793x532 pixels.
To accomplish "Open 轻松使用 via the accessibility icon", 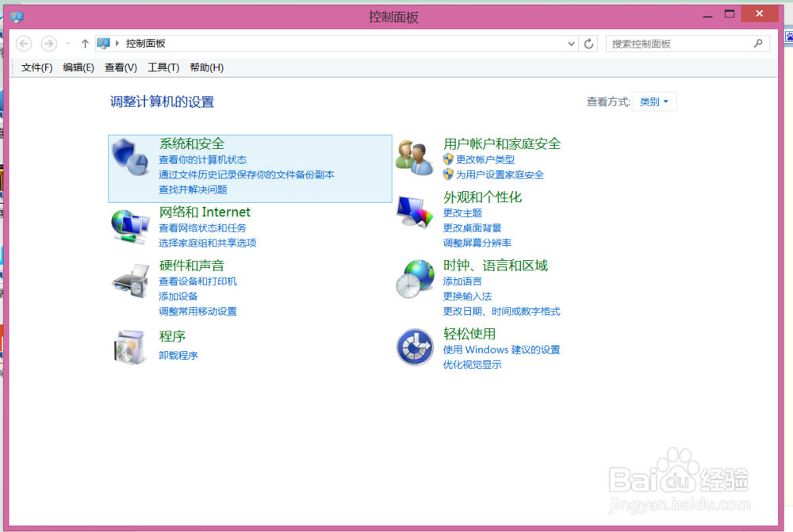I will [414, 347].
